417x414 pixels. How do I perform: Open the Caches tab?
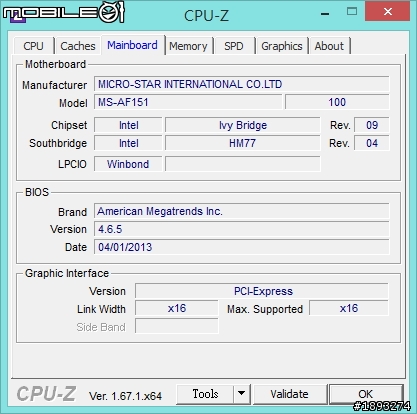78,46
